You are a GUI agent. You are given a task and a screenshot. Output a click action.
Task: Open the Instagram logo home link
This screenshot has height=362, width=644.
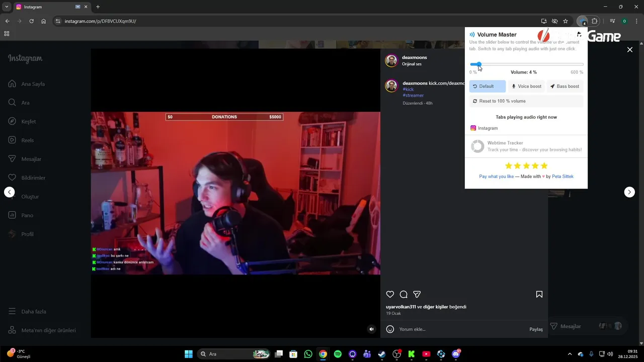coord(25,58)
